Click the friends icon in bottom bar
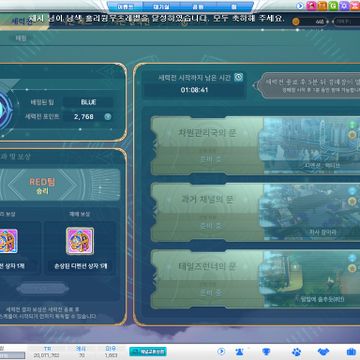 [239, 351]
